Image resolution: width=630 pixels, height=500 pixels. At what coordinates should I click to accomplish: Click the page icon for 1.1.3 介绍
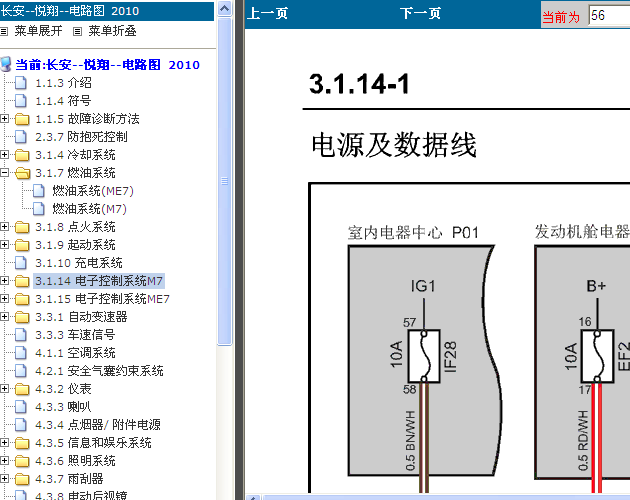[21, 83]
